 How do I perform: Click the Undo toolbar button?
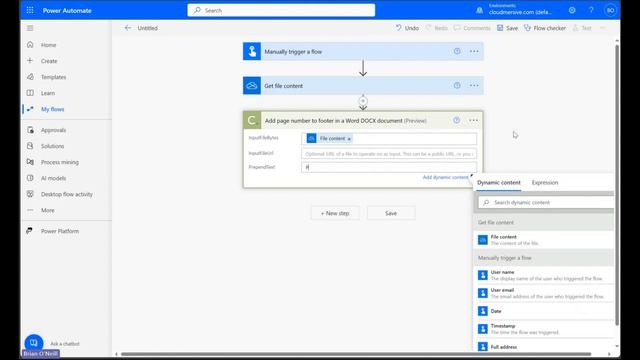[407, 28]
